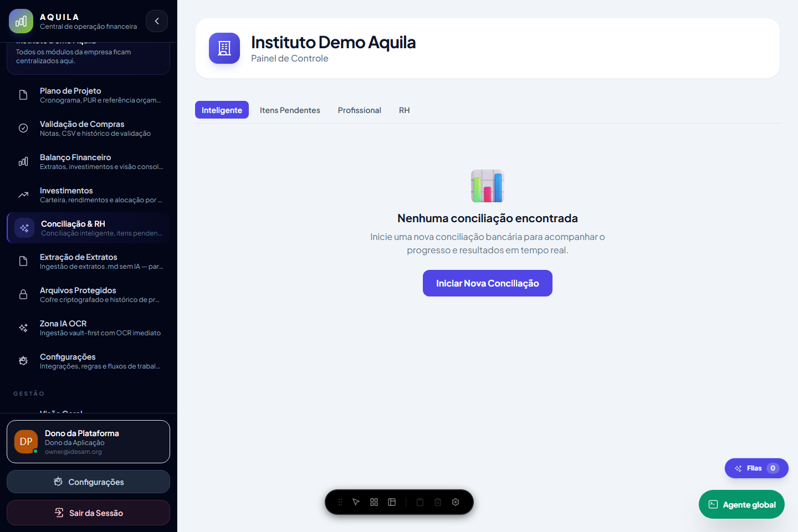
Task: Click the Aquila logo icon
Action: pyautogui.click(x=21, y=21)
